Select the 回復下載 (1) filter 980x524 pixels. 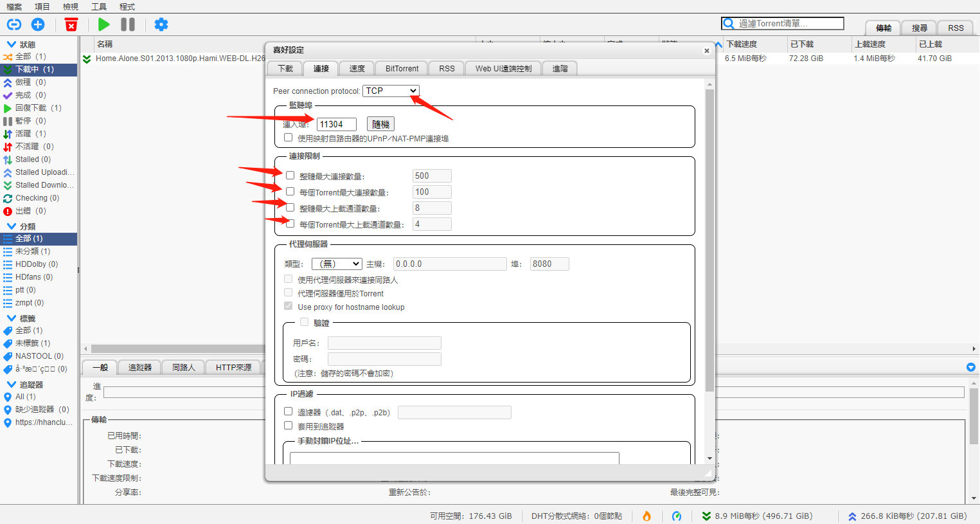point(39,108)
